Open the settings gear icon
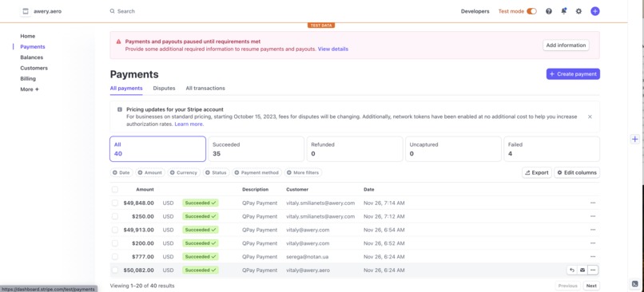The image size is (644, 292). click(578, 11)
